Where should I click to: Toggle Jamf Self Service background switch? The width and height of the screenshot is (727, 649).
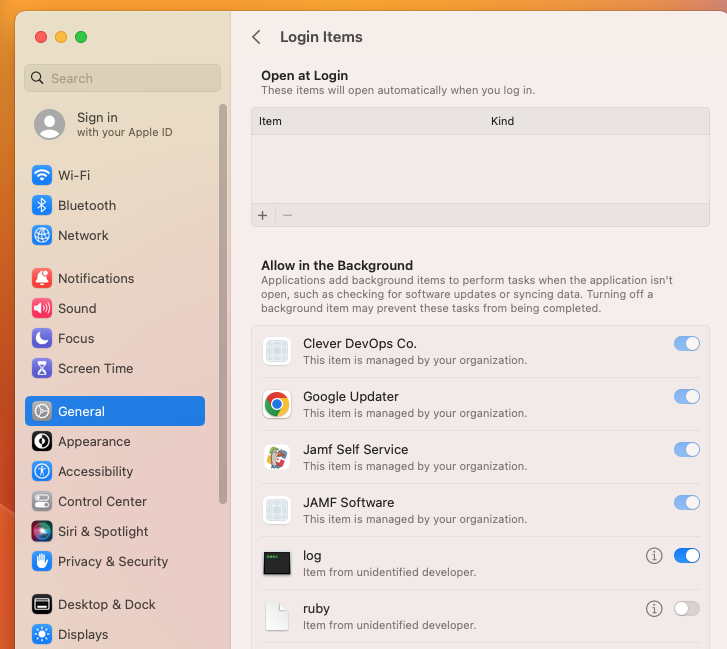tap(687, 449)
